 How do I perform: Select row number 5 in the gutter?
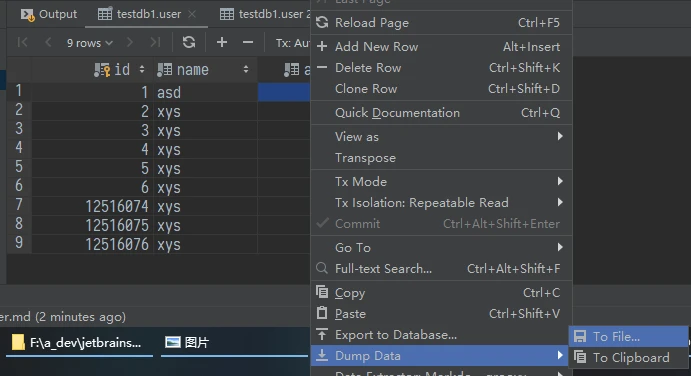tap(19, 167)
